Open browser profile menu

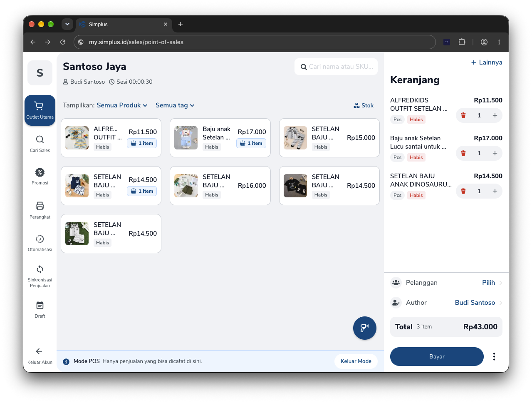[484, 42]
